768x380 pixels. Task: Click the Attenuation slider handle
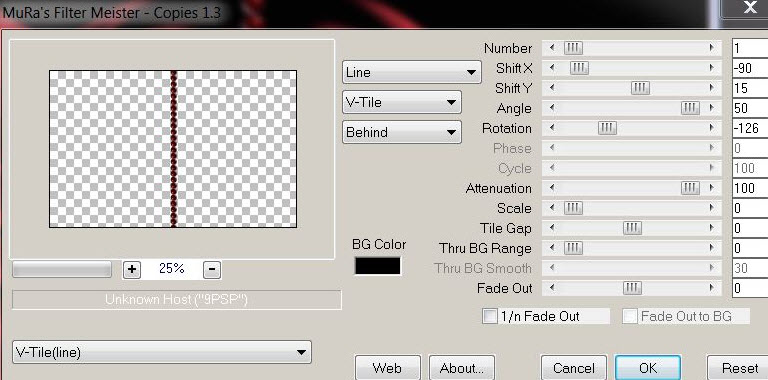coord(690,188)
